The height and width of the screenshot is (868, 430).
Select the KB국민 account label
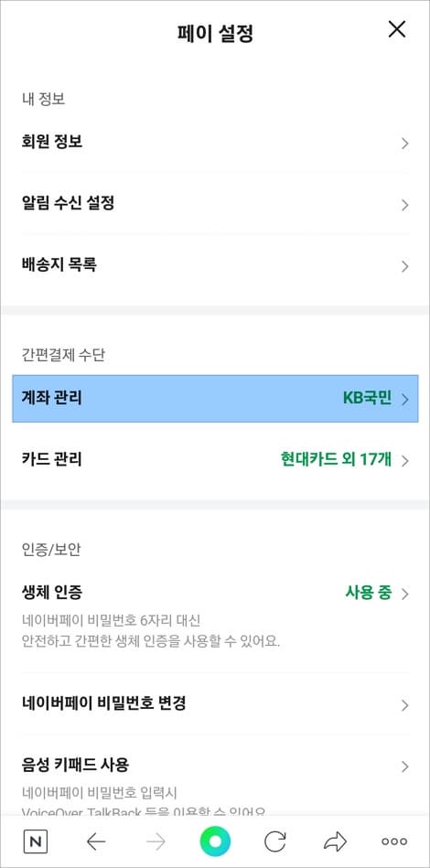[367, 399]
